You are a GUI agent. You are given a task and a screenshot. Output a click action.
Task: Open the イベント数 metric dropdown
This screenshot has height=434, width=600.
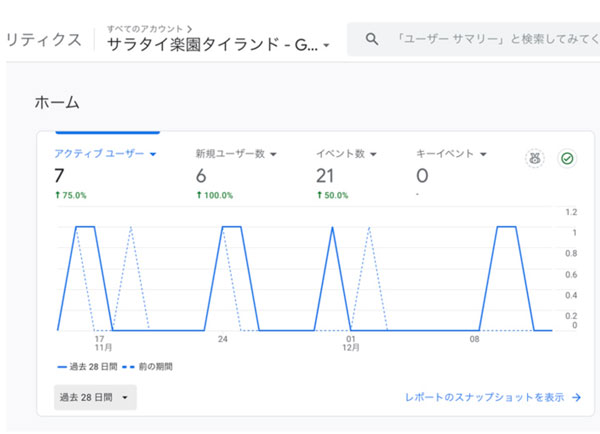click(x=373, y=154)
